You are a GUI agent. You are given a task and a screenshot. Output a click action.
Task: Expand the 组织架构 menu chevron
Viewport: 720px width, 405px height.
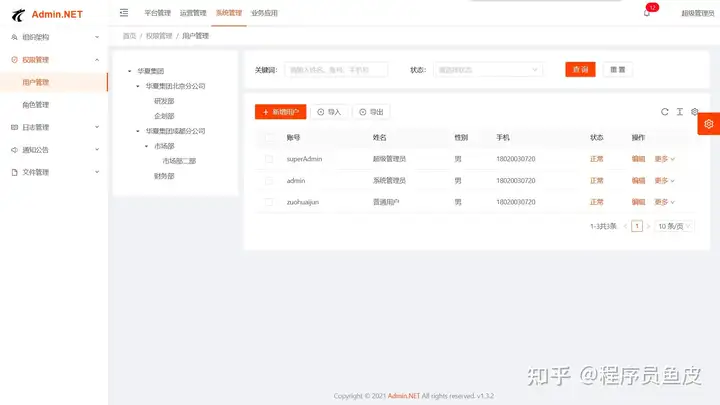[97, 37]
